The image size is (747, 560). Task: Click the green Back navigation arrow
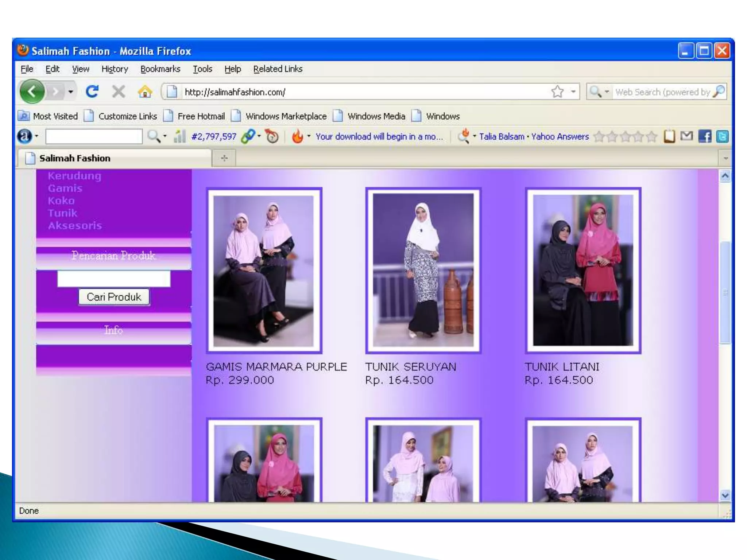[x=32, y=92]
